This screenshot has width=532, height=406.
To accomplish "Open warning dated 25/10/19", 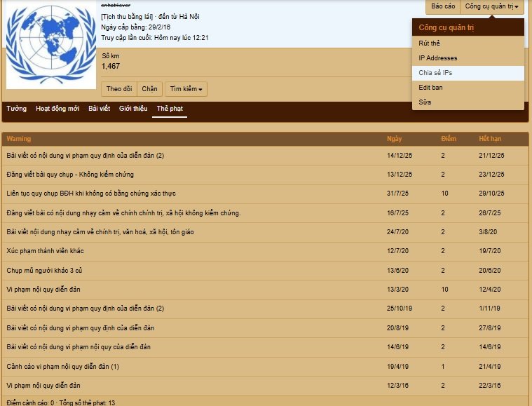I will (85, 309).
